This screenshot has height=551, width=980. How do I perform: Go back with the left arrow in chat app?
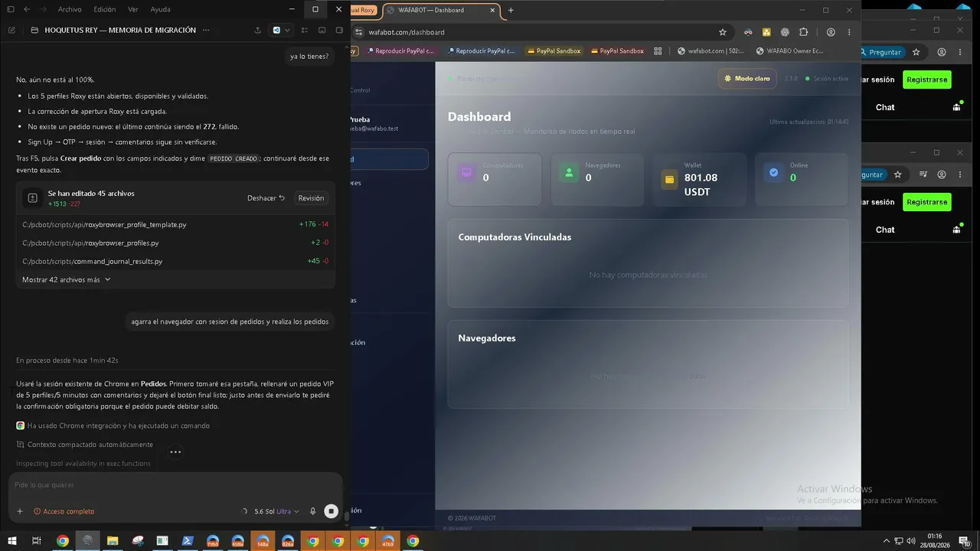pos(27,9)
